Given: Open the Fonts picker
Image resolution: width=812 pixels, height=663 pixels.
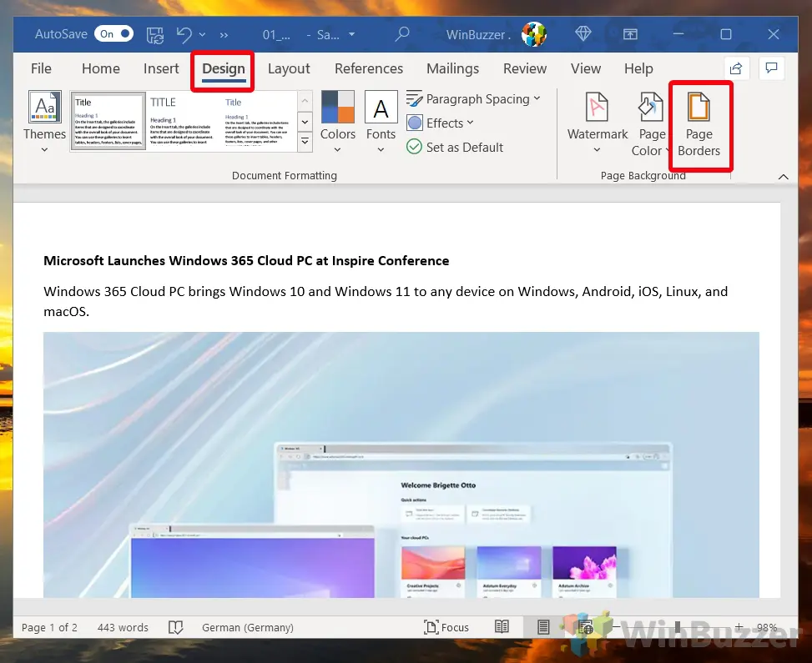Looking at the screenshot, I should point(381,121).
